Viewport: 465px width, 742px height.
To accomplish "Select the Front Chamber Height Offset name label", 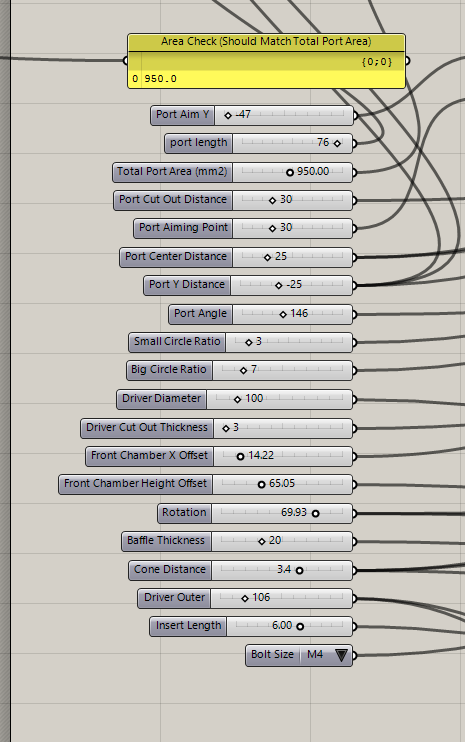I will (x=135, y=484).
